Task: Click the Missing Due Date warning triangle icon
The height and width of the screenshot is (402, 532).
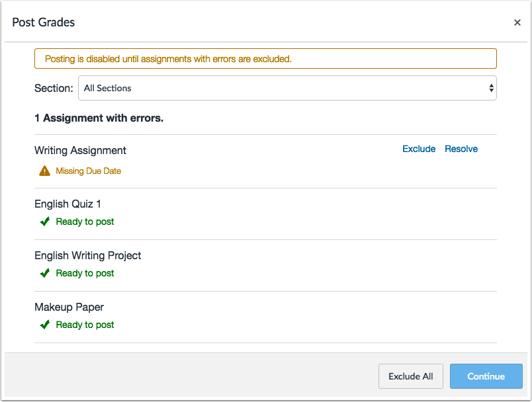Action: click(44, 171)
